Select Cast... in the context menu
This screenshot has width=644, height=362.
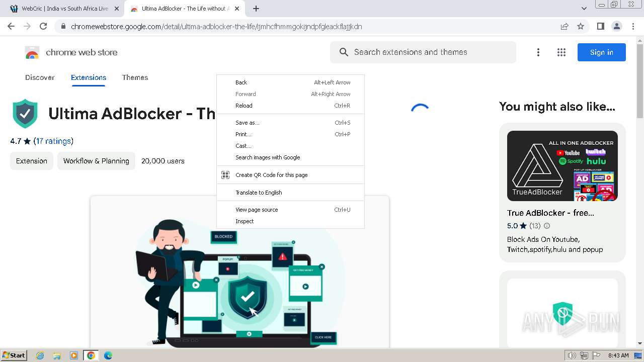click(x=290, y=146)
